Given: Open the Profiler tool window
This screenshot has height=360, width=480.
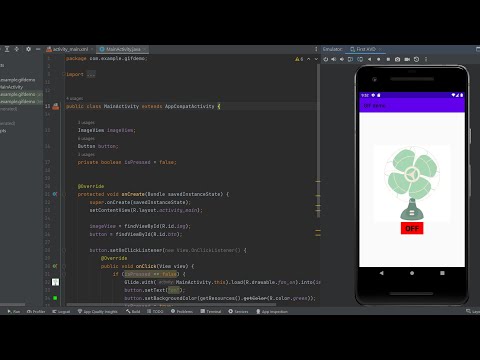Looking at the screenshot, I should click(36, 311).
